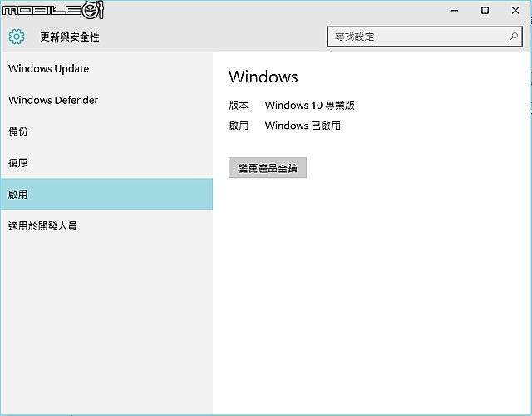The width and height of the screenshot is (532, 416).
Task: Click the 版本 label
Action: [239, 106]
